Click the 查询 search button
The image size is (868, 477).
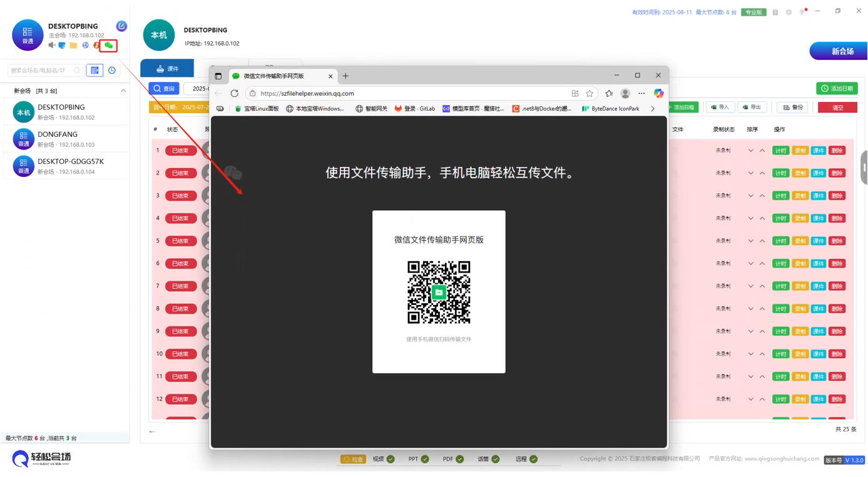[164, 89]
